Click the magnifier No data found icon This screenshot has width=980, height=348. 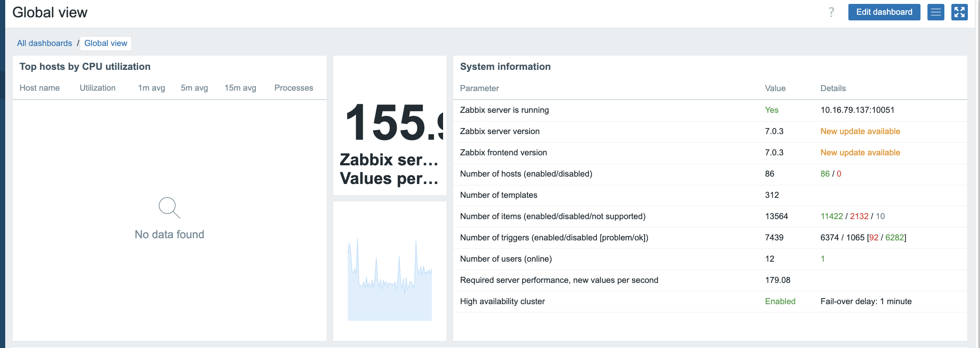point(169,208)
